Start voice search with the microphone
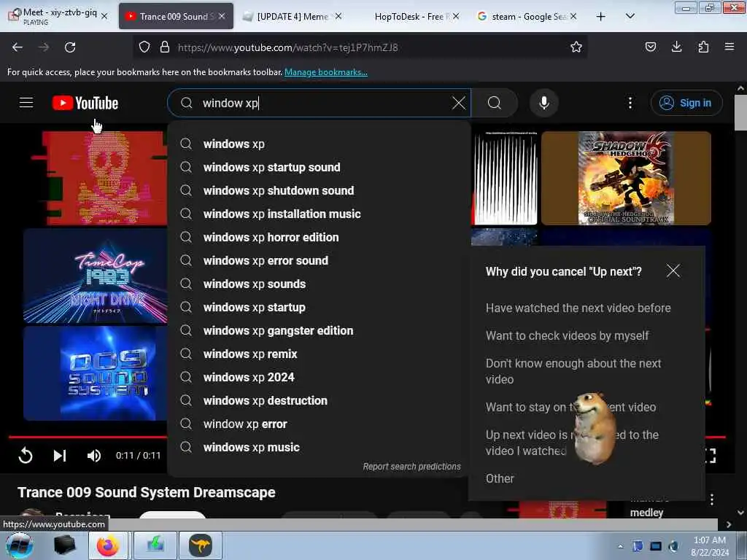This screenshot has height=560, width=747. pos(544,103)
